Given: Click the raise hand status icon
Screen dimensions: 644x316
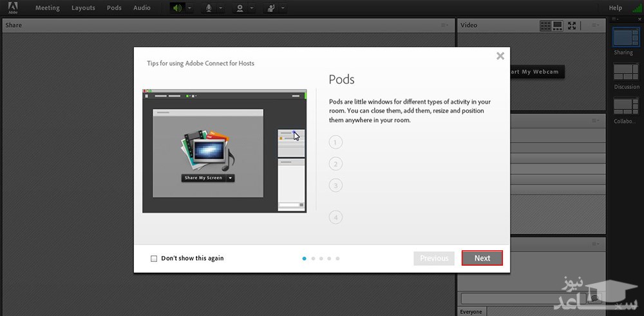Looking at the screenshot, I should (x=271, y=8).
